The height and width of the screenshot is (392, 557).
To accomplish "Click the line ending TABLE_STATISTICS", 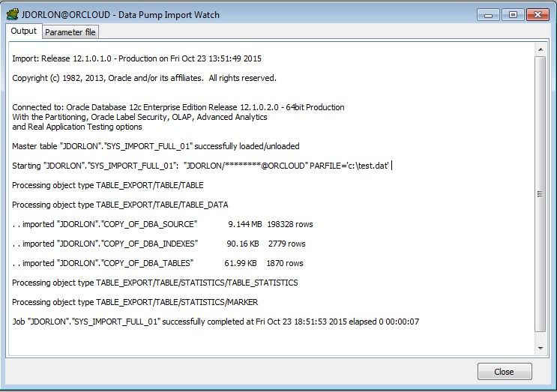I will click(x=155, y=283).
